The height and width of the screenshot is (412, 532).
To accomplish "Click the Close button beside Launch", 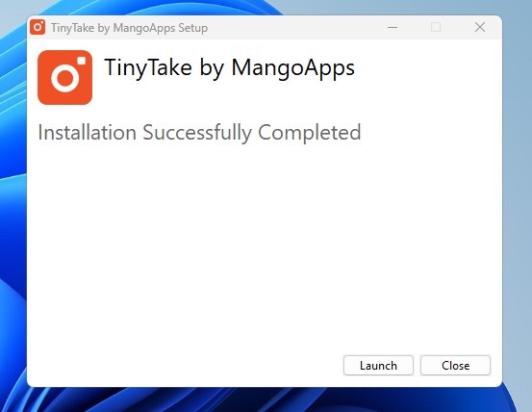I will [x=455, y=365].
